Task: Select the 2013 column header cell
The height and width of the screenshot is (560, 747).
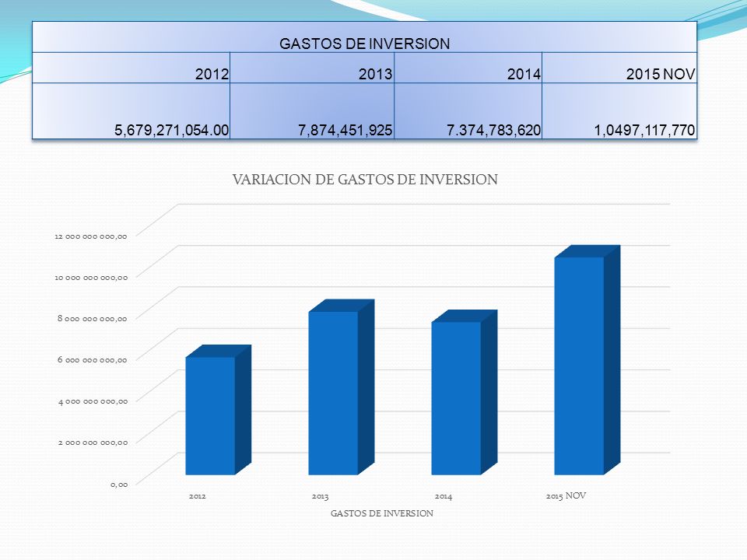Action: tap(312, 68)
